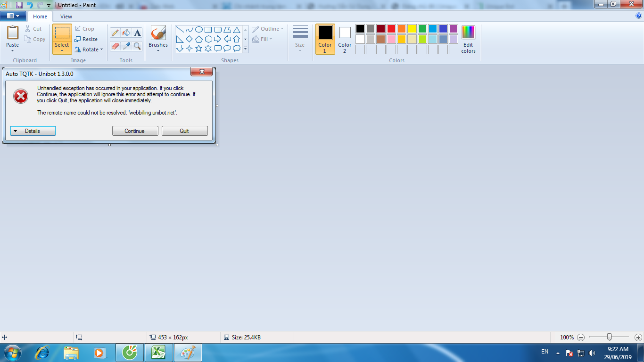Choose the Down arrow shape
644x362 pixels.
point(180,48)
